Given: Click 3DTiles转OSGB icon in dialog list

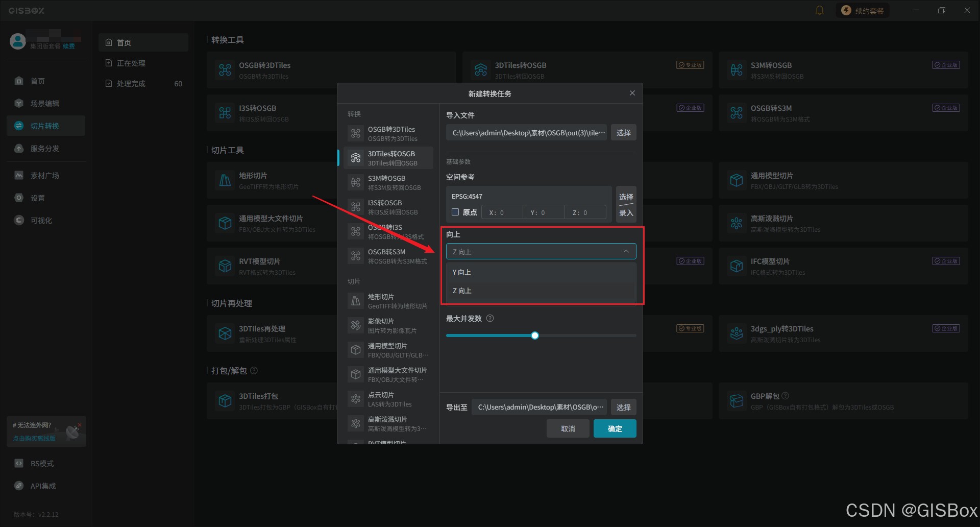Looking at the screenshot, I should click(x=356, y=158).
